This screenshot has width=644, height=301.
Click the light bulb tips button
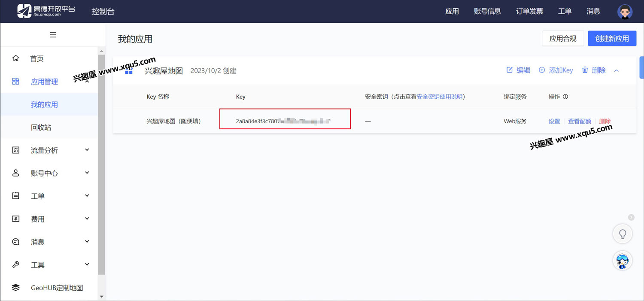(622, 234)
